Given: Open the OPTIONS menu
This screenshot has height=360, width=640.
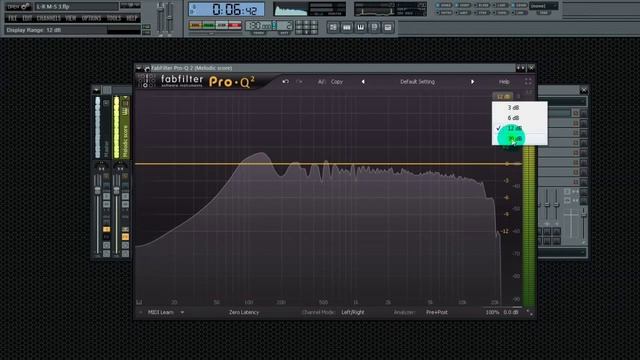Looking at the screenshot, I should click(x=91, y=18).
